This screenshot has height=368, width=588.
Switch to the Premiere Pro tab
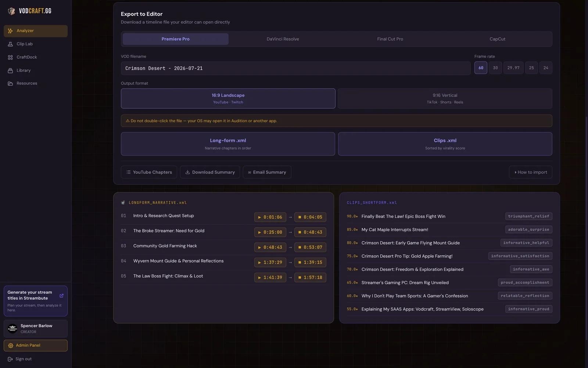(175, 39)
